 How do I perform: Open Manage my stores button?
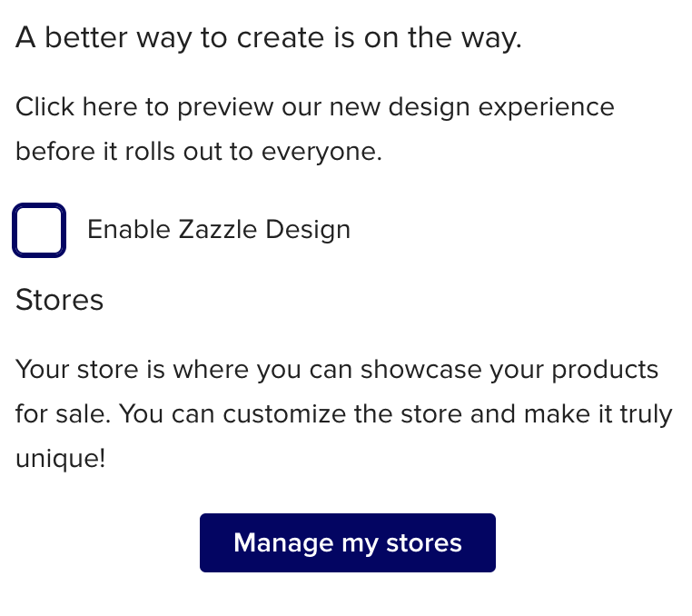[x=348, y=542]
